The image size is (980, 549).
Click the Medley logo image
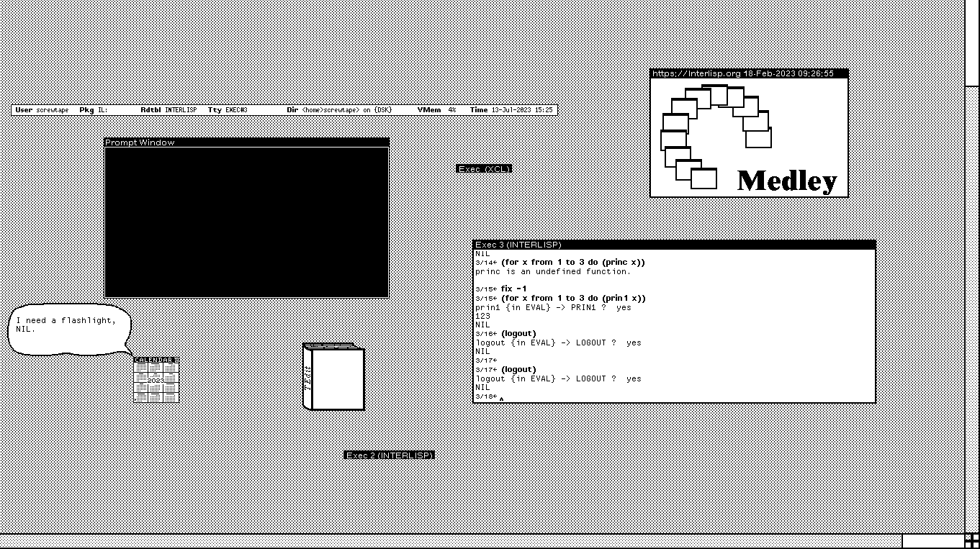click(749, 137)
